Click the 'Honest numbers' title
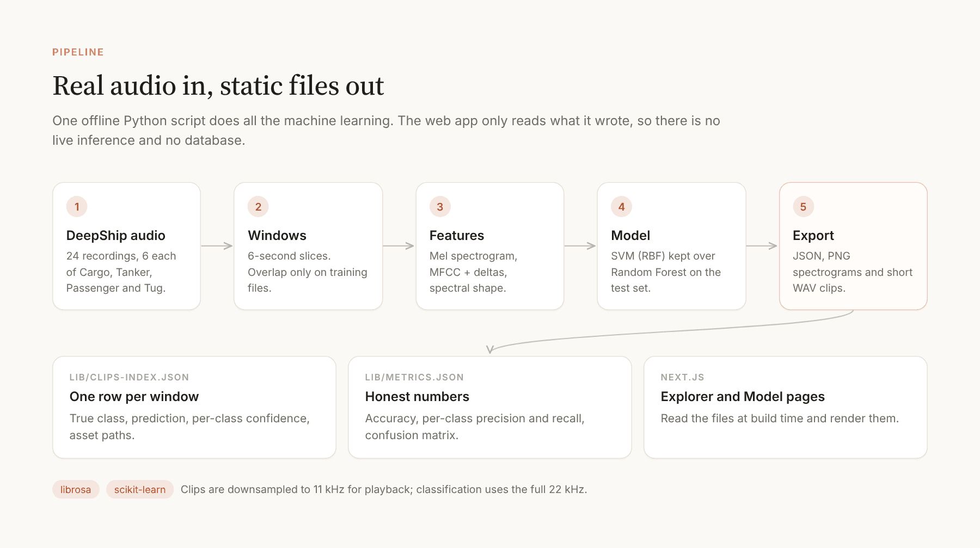Viewport: 980px width, 548px height. click(x=417, y=397)
